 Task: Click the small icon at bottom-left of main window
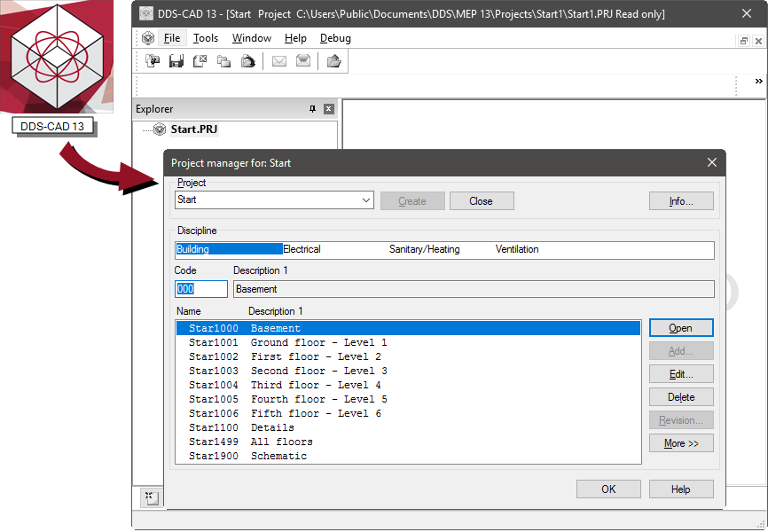[x=151, y=498]
